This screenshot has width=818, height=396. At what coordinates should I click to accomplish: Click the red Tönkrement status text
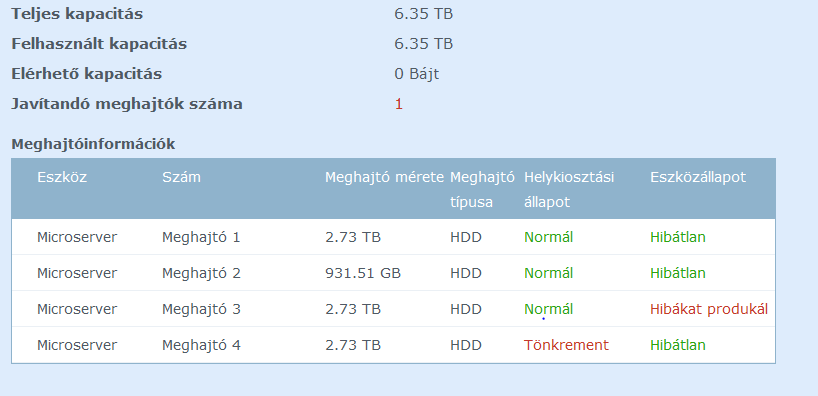566,345
